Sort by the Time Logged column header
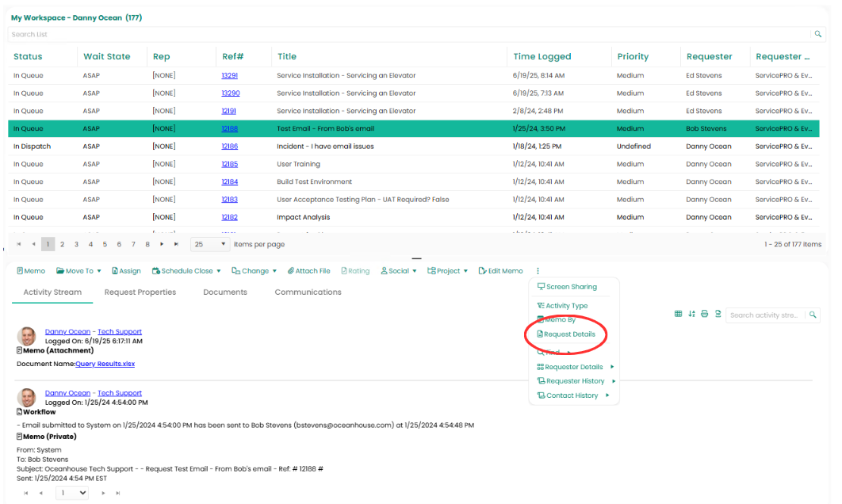Viewport: 842px width, 504px height. 542,56
